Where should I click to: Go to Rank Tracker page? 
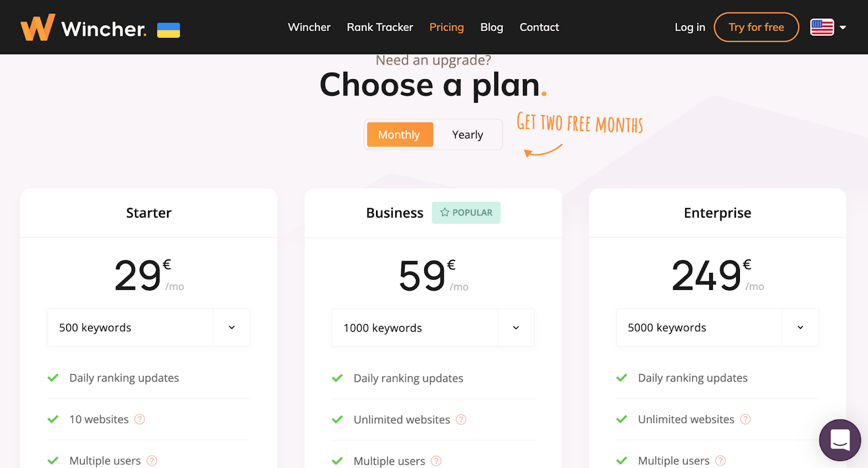pyautogui.click(x=380, y=27)
